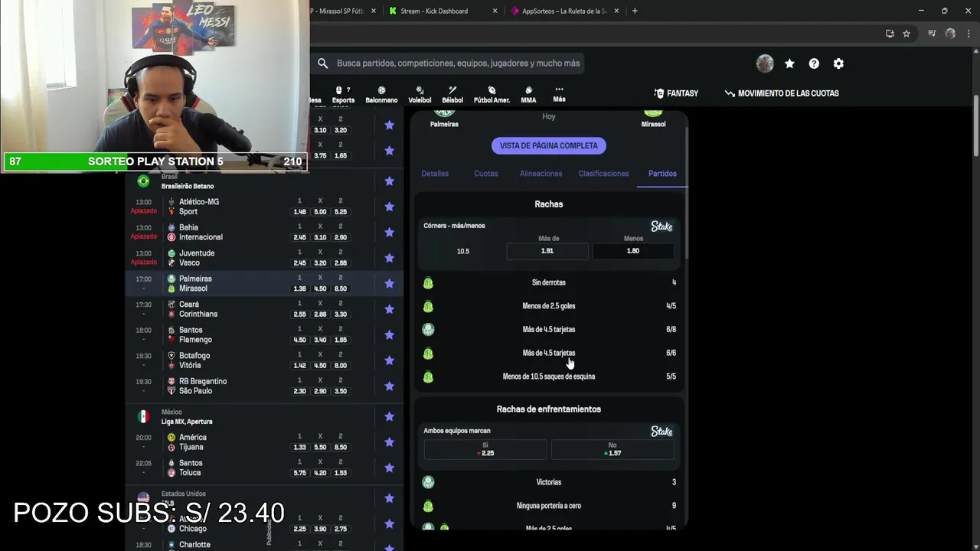Open the help question mark icon
Screen dimensions: 980x551
pyautogui.click(x=814, y=64)
